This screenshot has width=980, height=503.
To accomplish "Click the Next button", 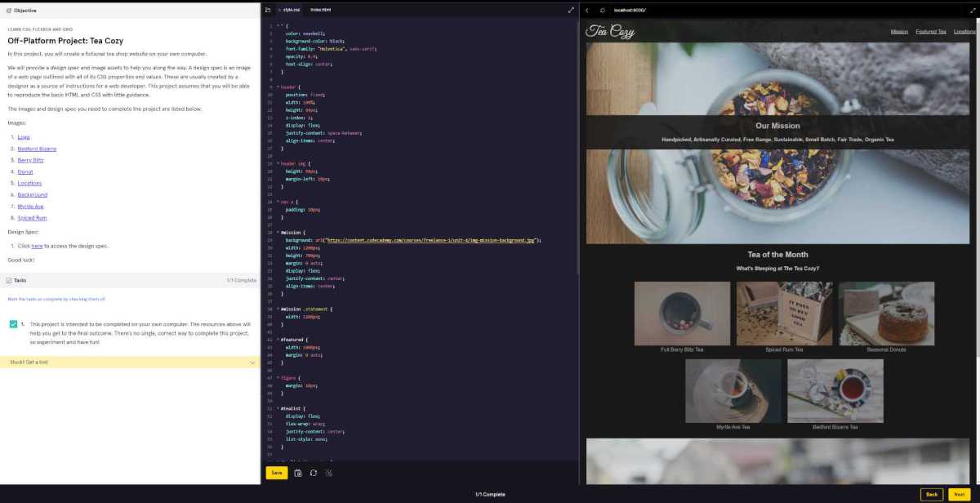I will [959, 494].
